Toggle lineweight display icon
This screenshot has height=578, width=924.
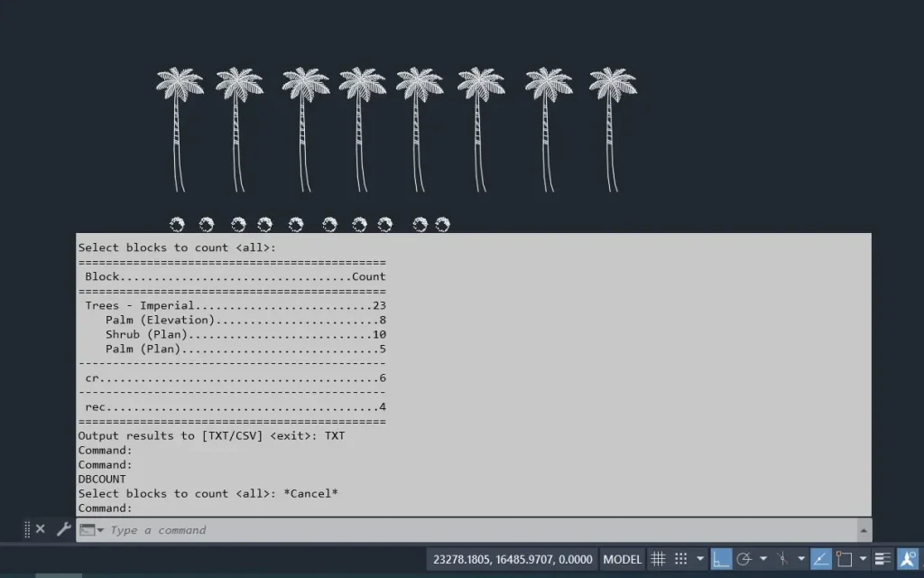[x=882, y=558]
